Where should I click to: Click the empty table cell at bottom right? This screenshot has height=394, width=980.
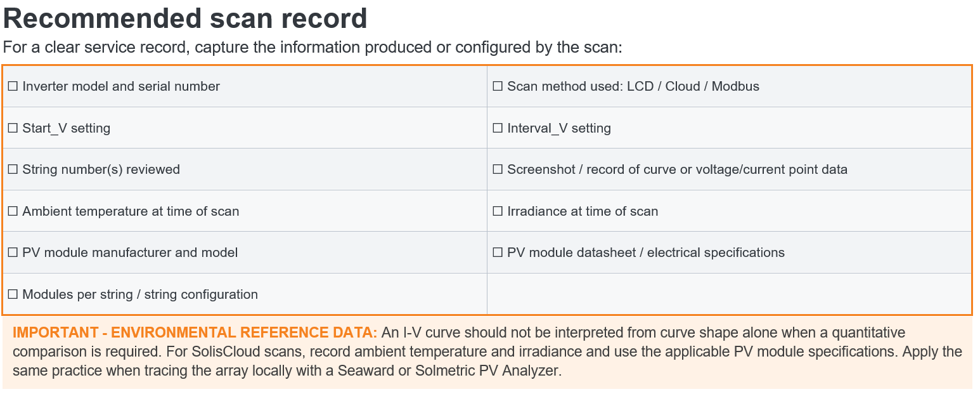pyautogui.click(x=729, y=294)
